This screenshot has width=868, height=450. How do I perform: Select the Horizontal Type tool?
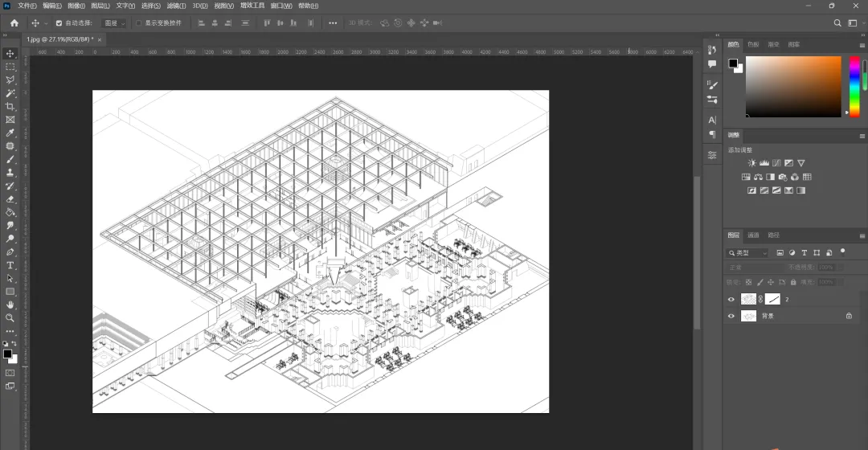coord(10,265)
